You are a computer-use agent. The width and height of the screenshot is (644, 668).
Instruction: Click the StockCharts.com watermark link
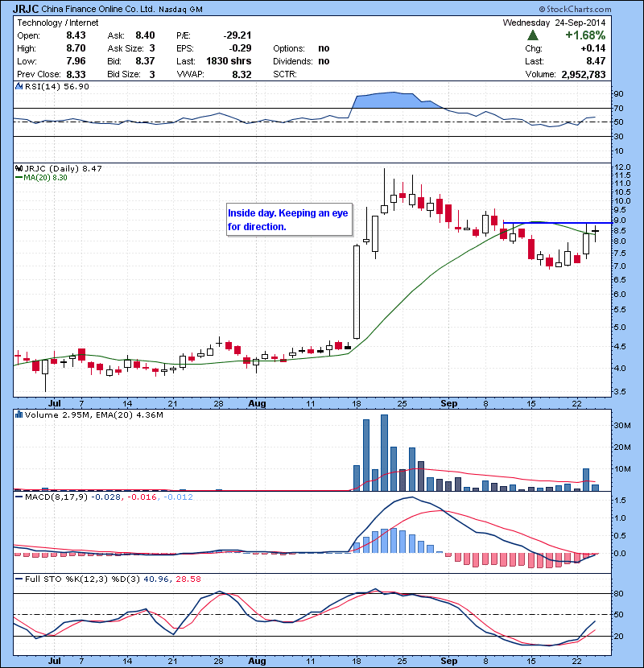coord(575,9)
